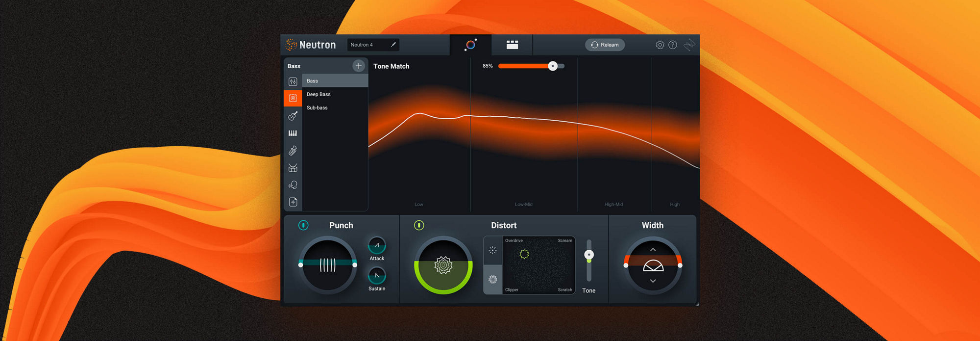Select the guitar instrument category icon
This screenshot has width=980, height=341.
[293, 116]
